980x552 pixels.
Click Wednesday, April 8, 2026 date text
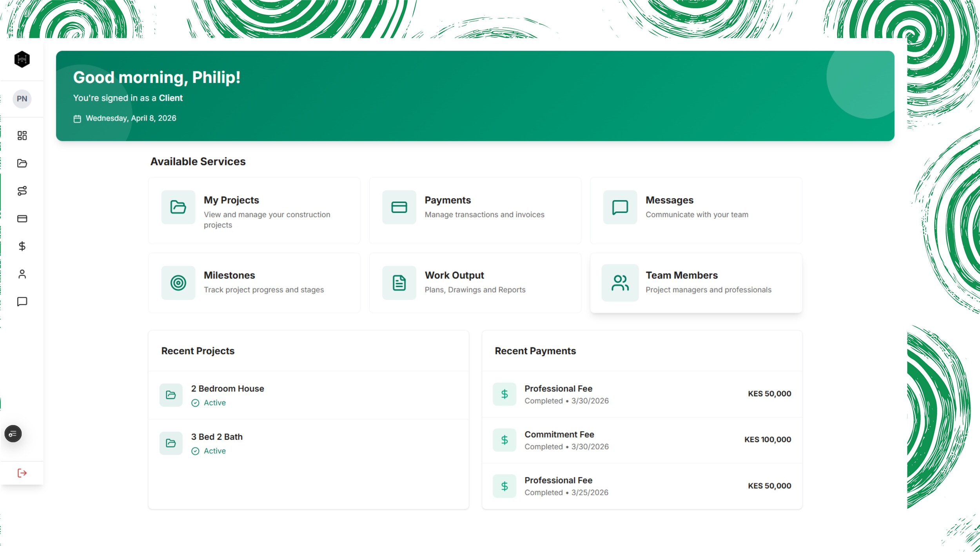click(x=131, y=118)
